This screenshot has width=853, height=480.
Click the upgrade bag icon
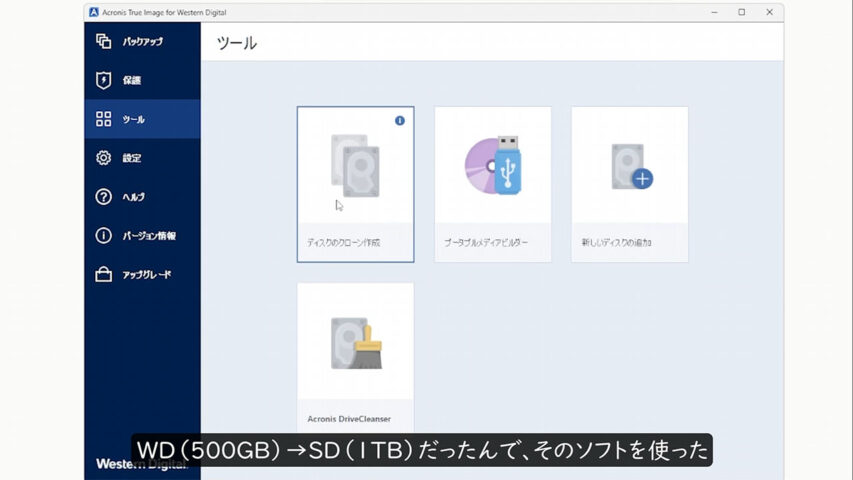pyautogui.click(x=103, y=275)
